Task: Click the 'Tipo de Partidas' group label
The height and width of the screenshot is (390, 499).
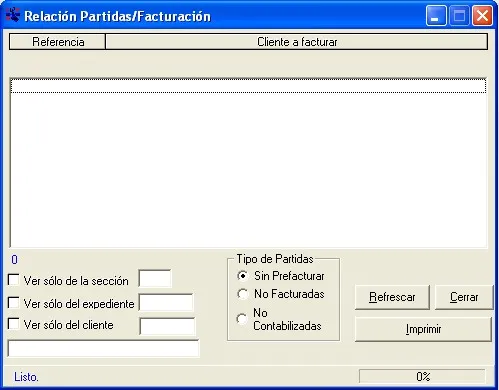Action: [x=275, y=259]
